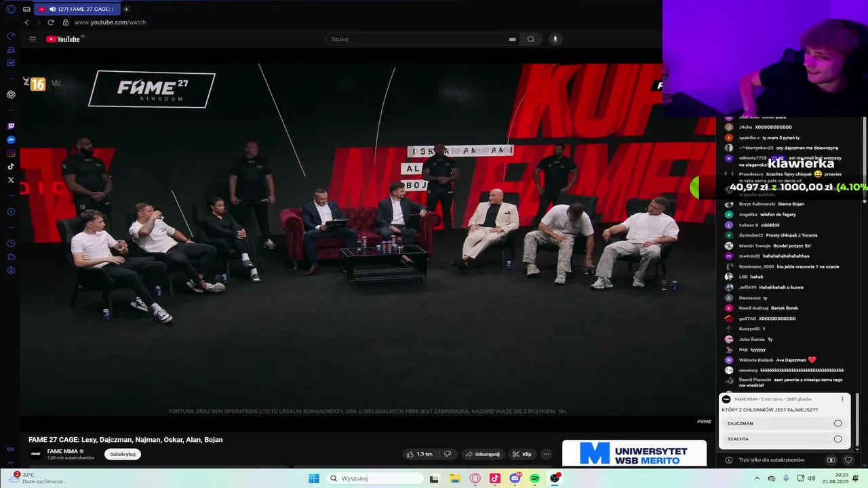The height and width of the screenshot is (488, 868).
Task: Open Instagram in Opera sidebar
Action: click(x=11, y=153)
